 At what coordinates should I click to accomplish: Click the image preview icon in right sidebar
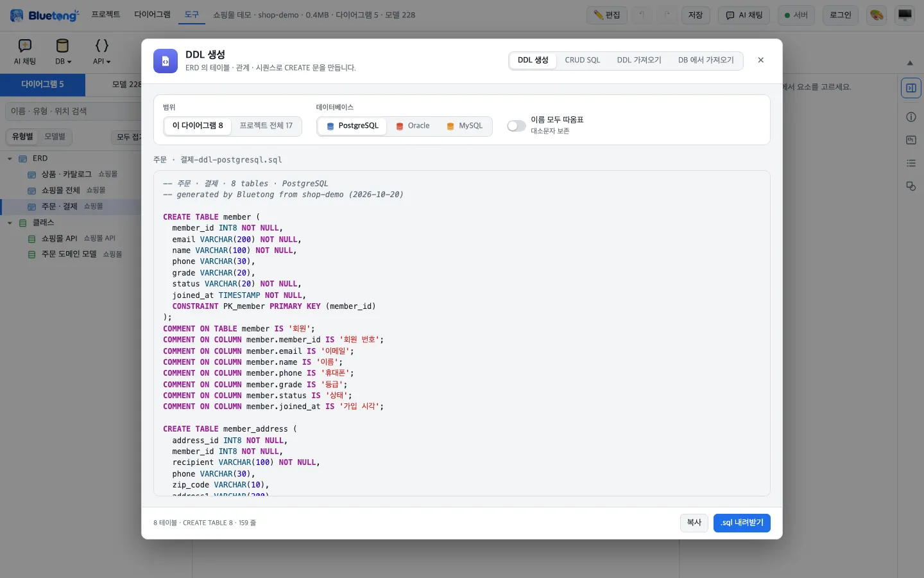click(911, 140)
